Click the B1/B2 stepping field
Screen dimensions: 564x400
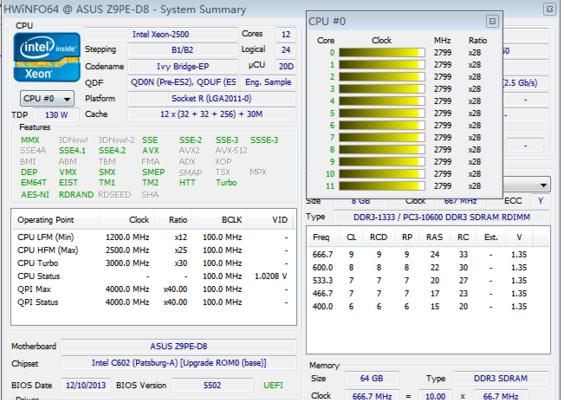point(182,50)
